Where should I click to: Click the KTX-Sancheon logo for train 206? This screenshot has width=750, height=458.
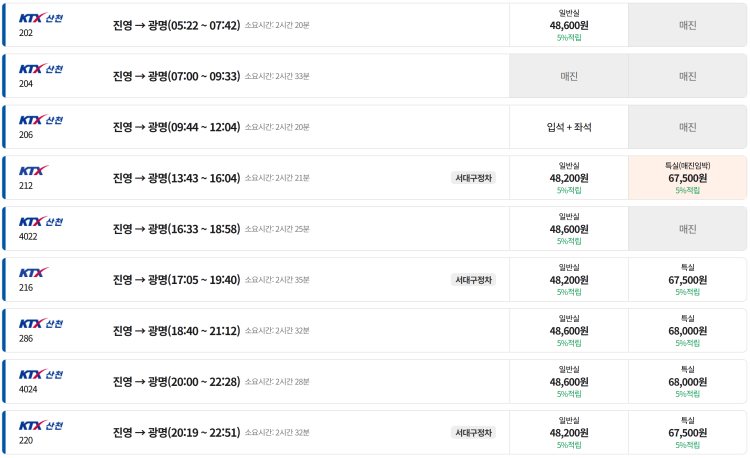coord(41,120)
